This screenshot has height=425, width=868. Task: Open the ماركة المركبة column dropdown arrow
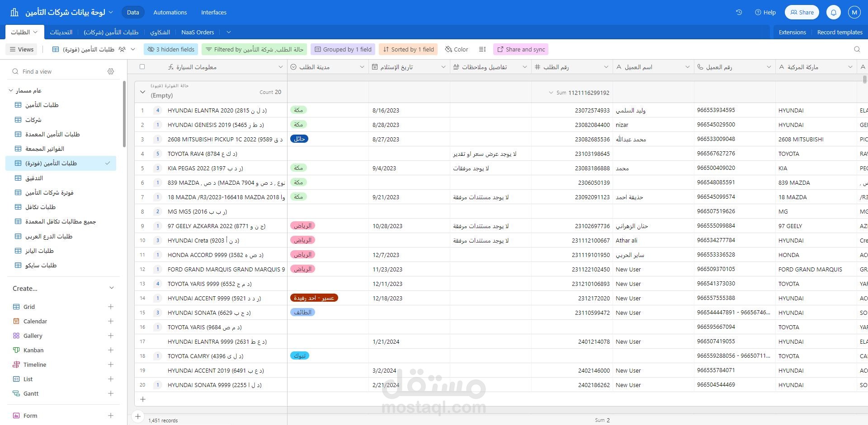[x=850, y=67]
